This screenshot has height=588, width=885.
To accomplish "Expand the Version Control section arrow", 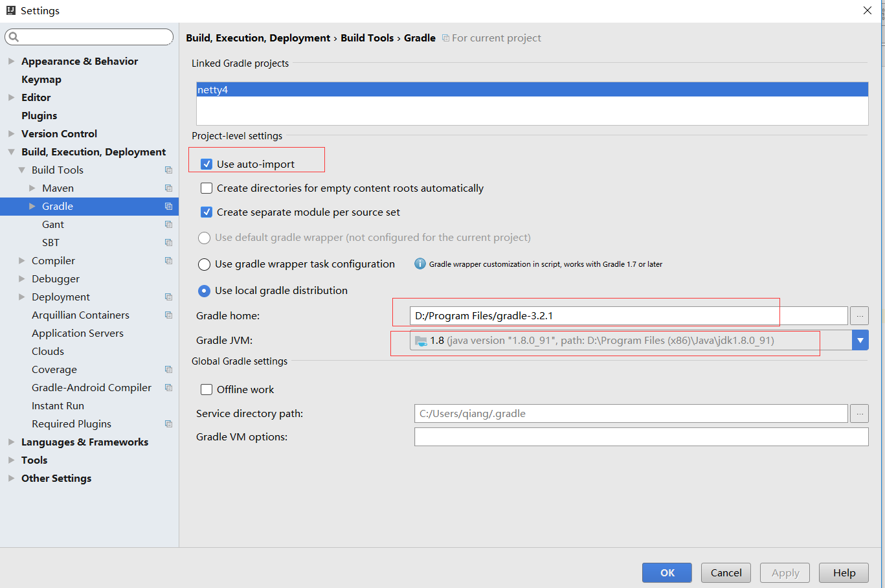I will 11,133.
